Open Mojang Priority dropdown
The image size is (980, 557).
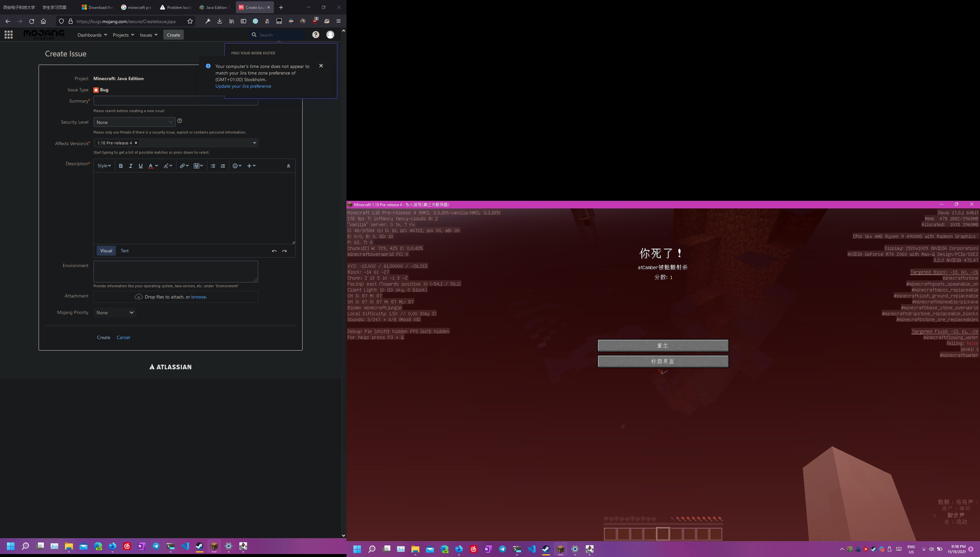coord(115,313)
